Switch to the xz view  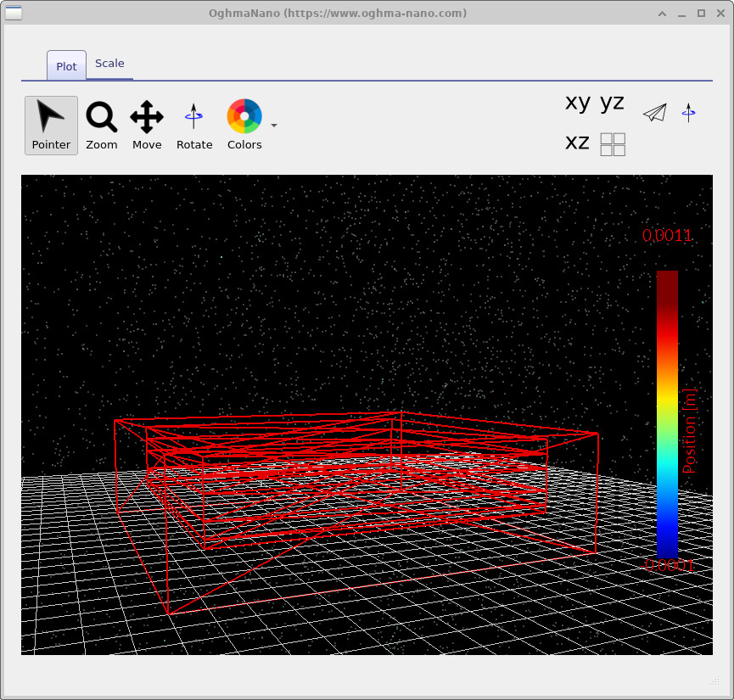(577, 143)
